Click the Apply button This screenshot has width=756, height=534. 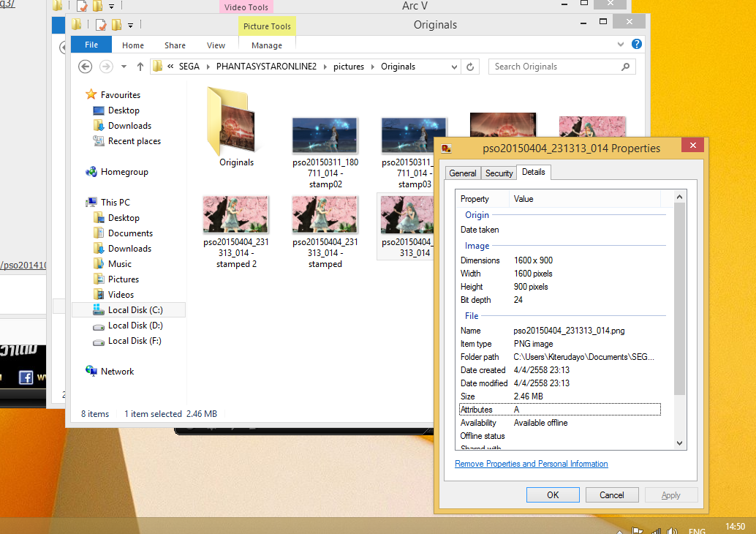tap(670, 495)
